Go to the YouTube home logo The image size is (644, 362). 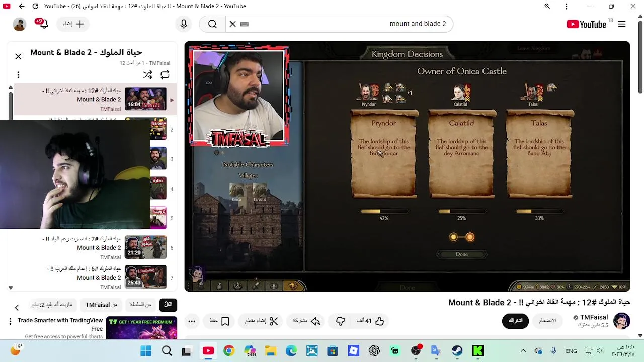click(x=587, y=24)
